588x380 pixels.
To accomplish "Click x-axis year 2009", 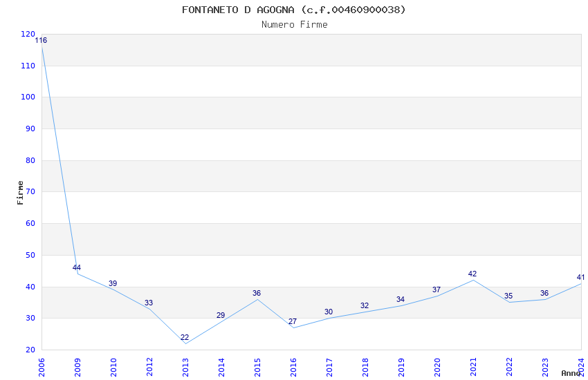I will 77,367.
